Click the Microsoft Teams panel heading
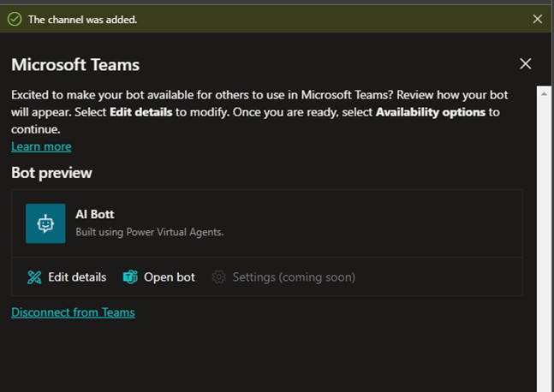554x392 pixels. 75,64
